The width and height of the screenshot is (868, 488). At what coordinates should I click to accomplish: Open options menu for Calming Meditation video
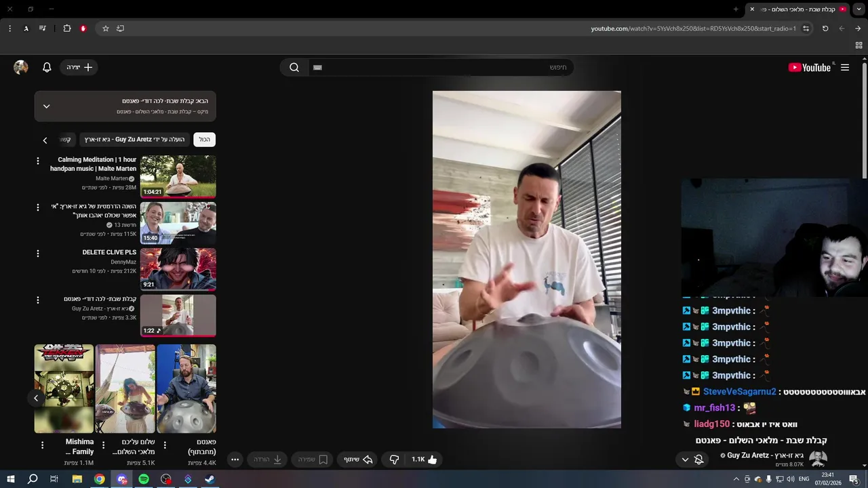[x=38, y=161]
